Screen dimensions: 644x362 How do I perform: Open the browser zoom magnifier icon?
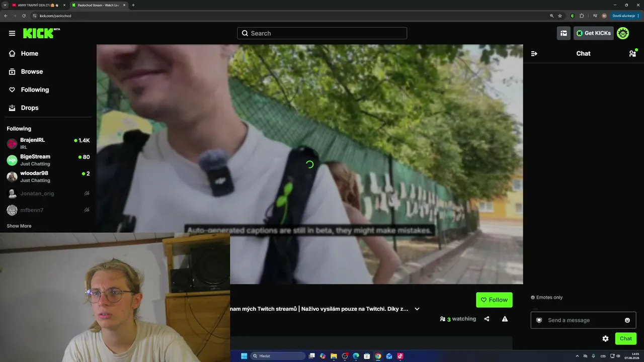(x=552, y=16)
